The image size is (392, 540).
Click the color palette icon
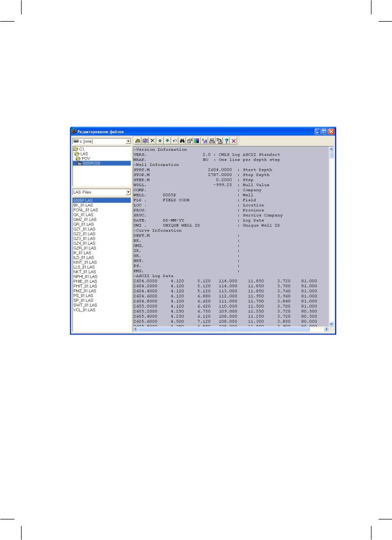click(197, 141)
